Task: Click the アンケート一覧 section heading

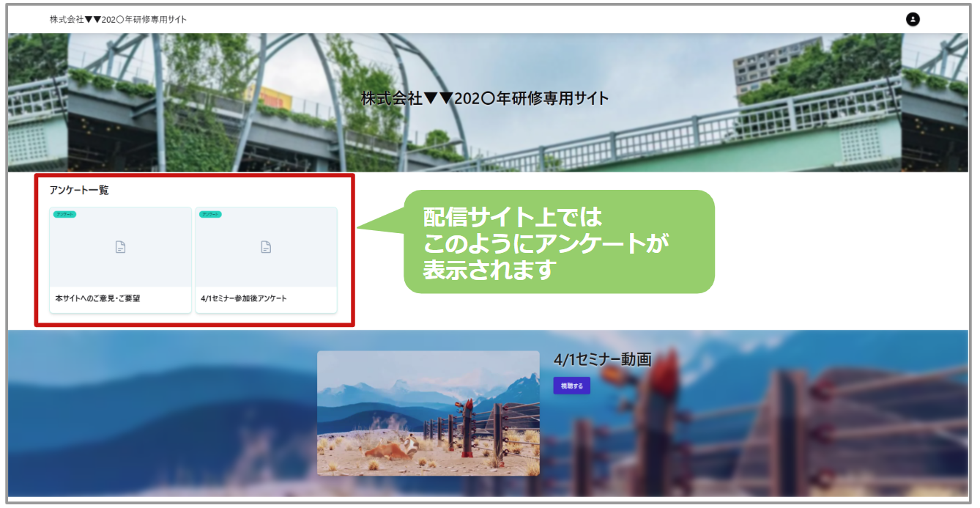Action: [x=79, y=191]
